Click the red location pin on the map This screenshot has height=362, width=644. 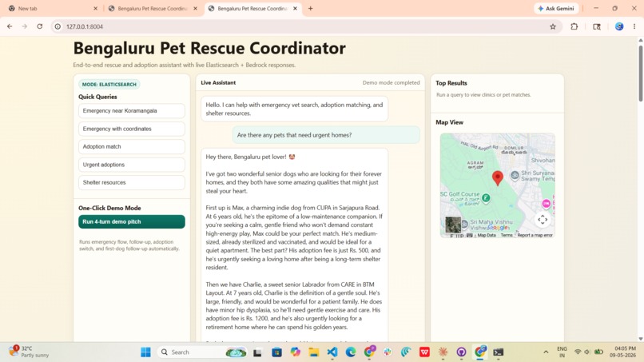497,178
